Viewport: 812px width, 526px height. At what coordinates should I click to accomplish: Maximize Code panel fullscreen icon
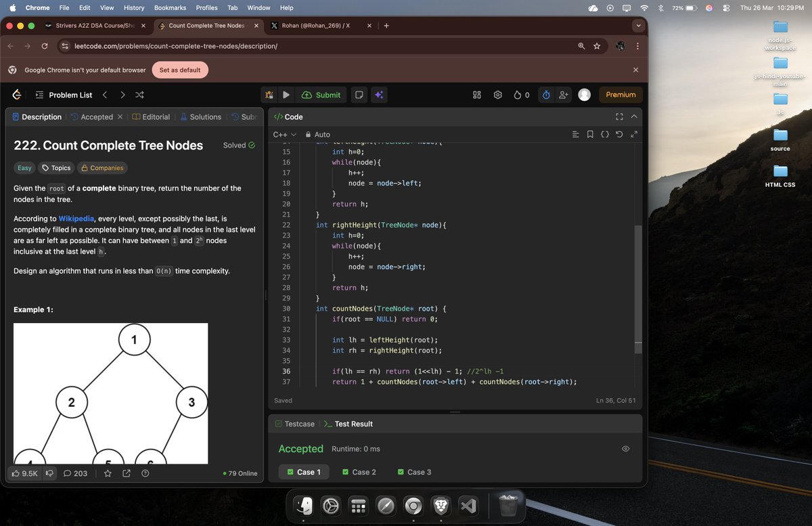(x=619, y=117)
